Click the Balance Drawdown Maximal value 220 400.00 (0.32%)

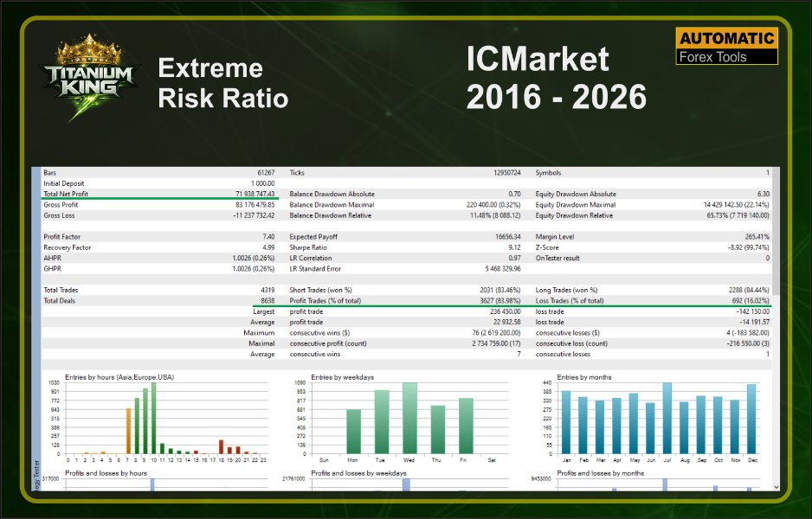493,205
